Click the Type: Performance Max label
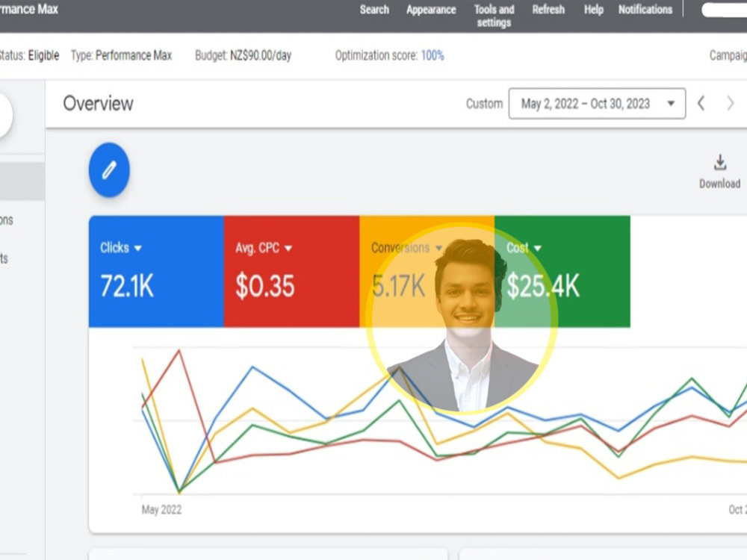Image resolution: width=747 pixels, height=560 pixels. tap(122, 56)
